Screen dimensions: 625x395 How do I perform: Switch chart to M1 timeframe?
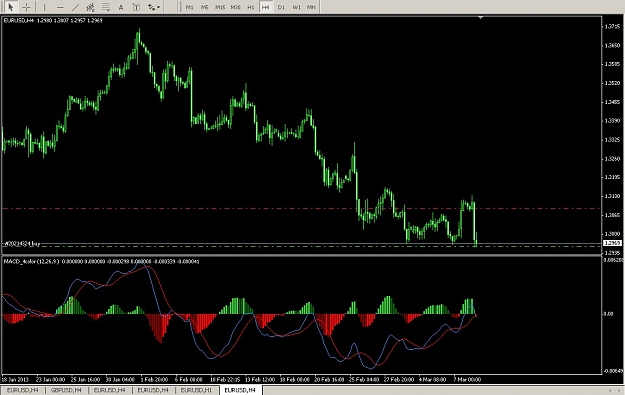(189, 7)
